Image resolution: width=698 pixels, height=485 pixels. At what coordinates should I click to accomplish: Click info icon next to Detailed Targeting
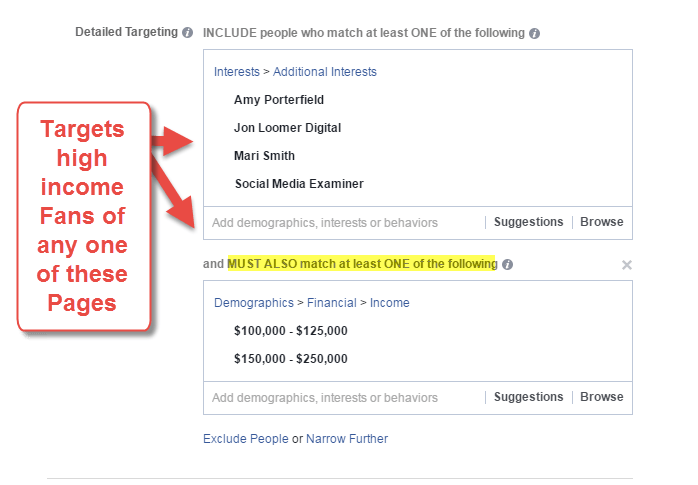coord(187,32)
